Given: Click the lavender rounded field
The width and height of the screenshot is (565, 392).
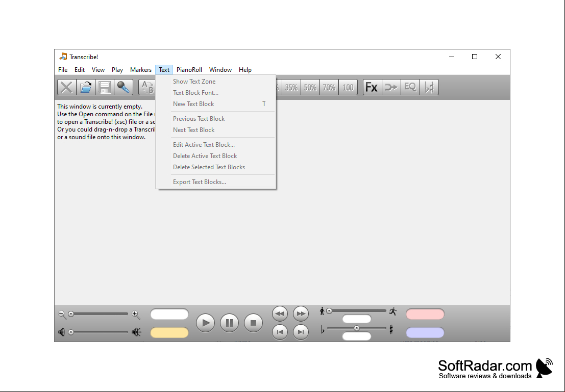Looking at the screenshot, I should coord(425,332).
